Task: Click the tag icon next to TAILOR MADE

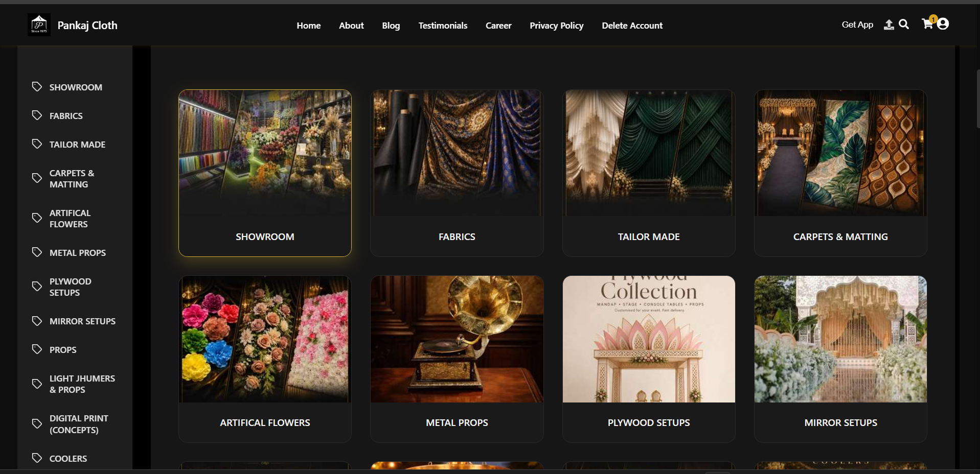Action: [37, 144]
